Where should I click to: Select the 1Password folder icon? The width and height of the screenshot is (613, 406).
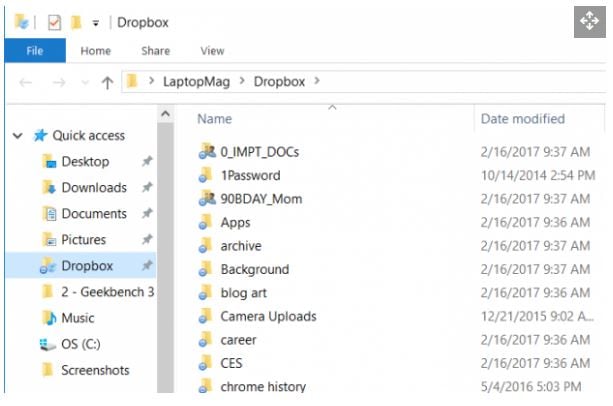(x=205, y=175)
